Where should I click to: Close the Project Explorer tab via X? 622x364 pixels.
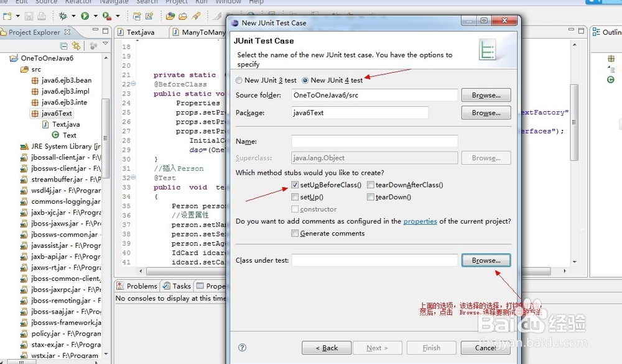pos(67,32)
